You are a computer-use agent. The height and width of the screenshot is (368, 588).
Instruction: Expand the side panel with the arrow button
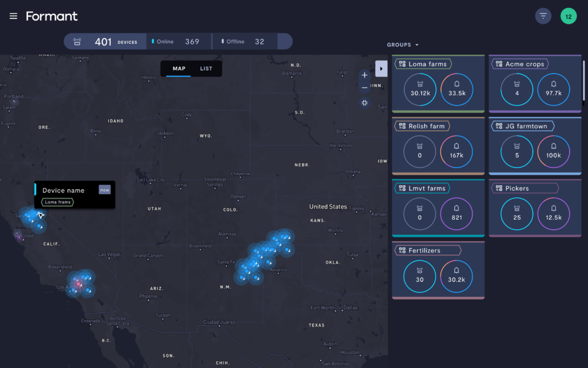pos(381,68)
